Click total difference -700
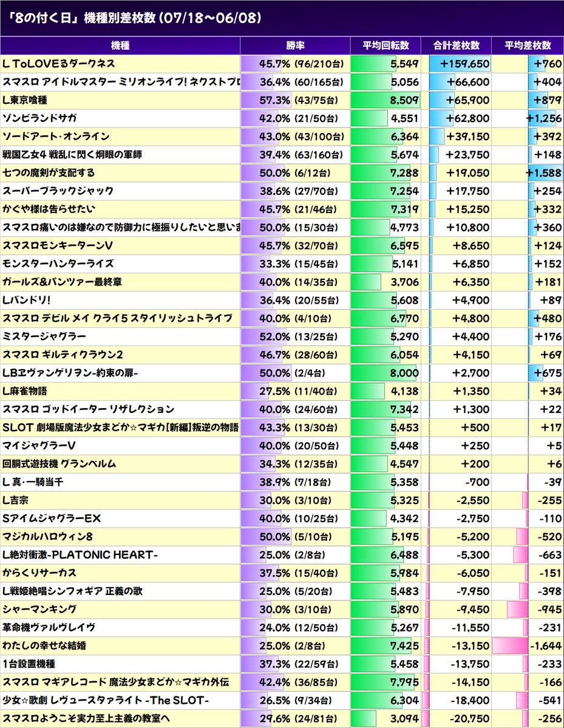The image size is (564, 728). pyautogui.click(x=477, y=482)
